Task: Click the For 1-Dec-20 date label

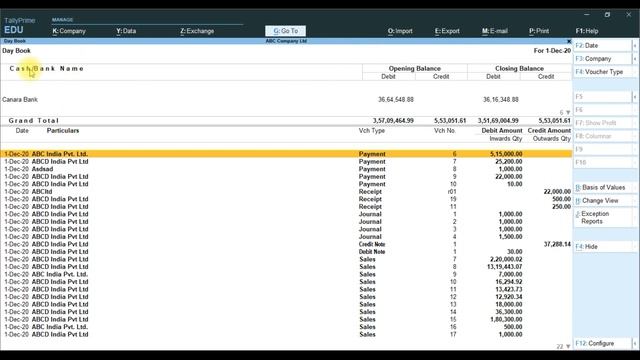Action: (x=552, y=51)
